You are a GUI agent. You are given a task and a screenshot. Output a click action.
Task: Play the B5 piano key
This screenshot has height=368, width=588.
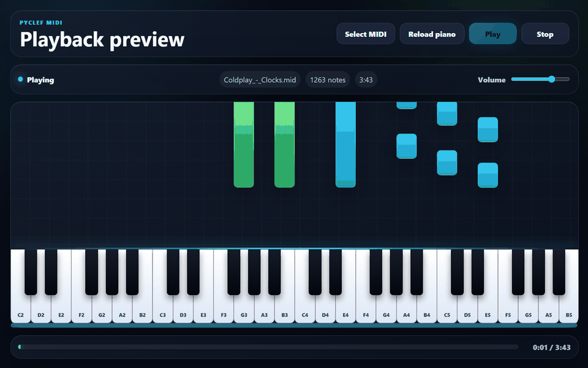[x=568, y=310]
